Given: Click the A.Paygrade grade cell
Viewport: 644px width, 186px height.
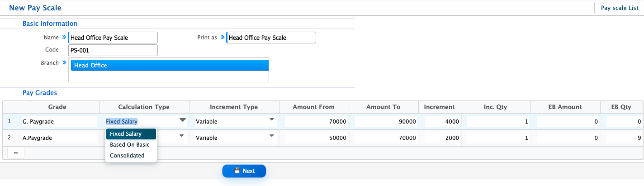Looking at the screenshot, I should click(x=58, y=138).
